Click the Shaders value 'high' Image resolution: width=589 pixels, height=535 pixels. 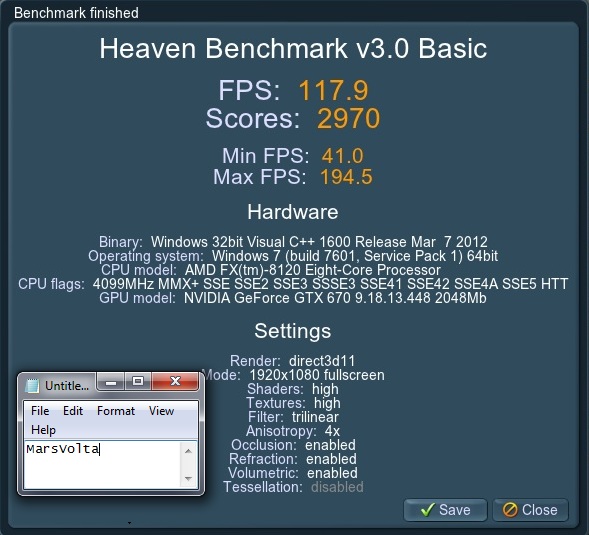coord(325,389)
